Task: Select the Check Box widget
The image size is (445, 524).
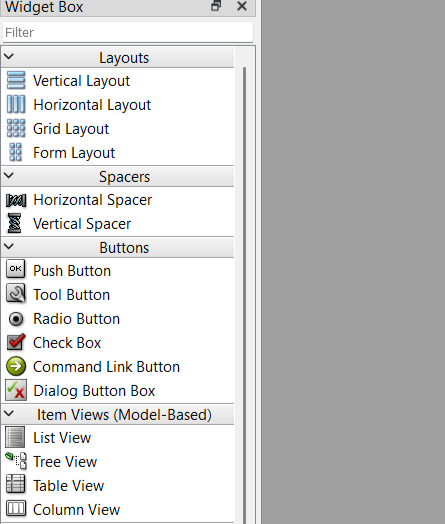Action: tap(117, 343)
